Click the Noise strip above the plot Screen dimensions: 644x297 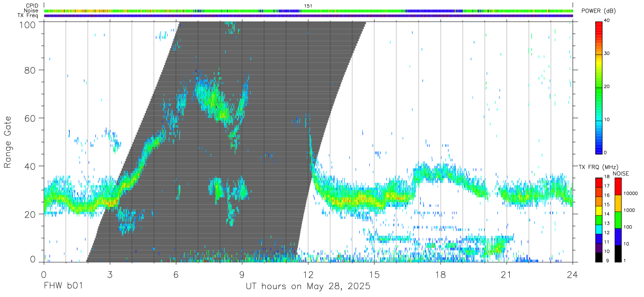(x=308, y=10)
